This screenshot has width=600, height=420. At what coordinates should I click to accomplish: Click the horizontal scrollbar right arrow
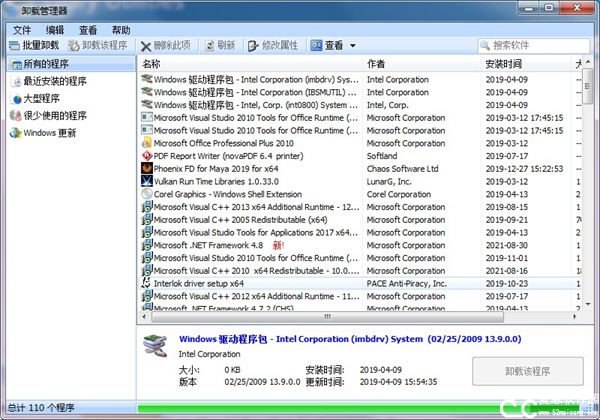click(574, 317)
